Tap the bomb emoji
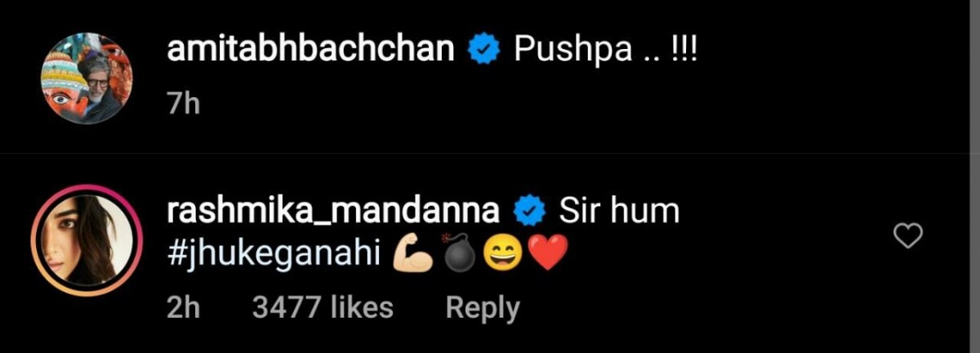The height and width of the screenshot is (353, 980). [x=458, y=257]
